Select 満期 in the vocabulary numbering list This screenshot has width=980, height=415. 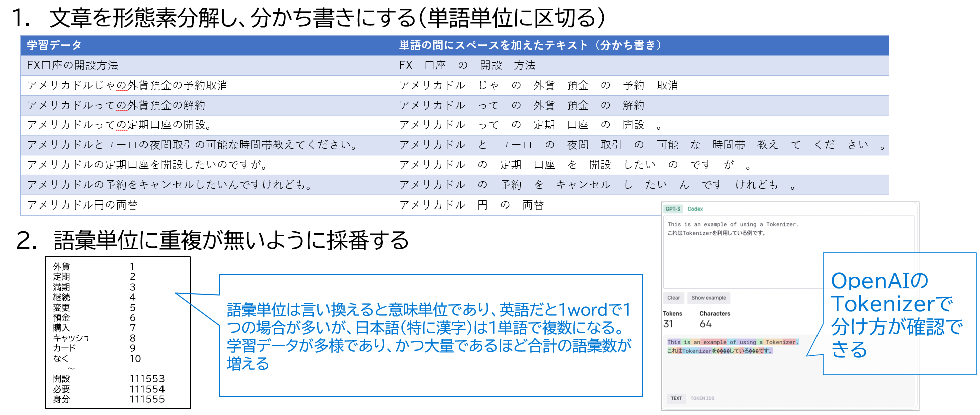point(62,287)
